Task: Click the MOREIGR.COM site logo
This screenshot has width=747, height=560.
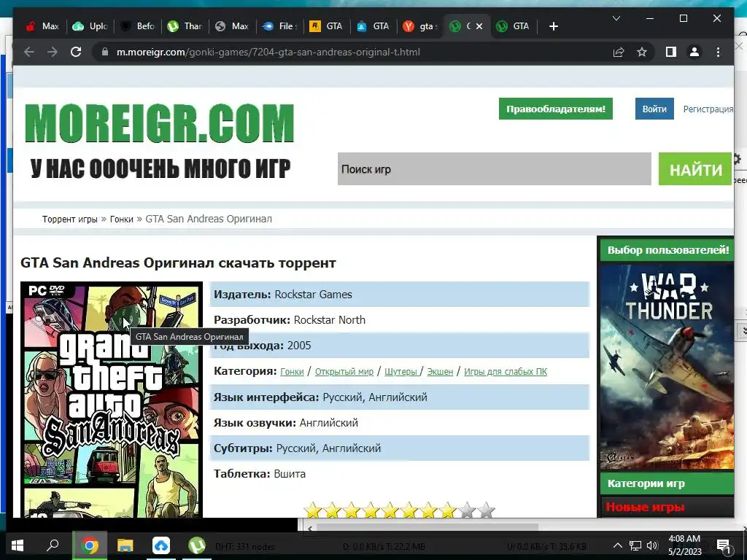Action: 160,123
